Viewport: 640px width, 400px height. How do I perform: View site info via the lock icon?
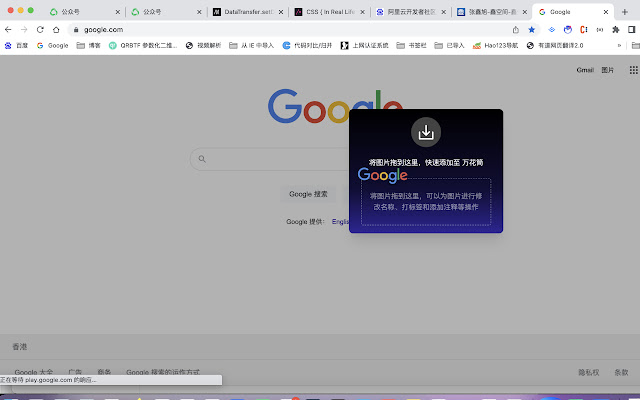click(76, 30)
